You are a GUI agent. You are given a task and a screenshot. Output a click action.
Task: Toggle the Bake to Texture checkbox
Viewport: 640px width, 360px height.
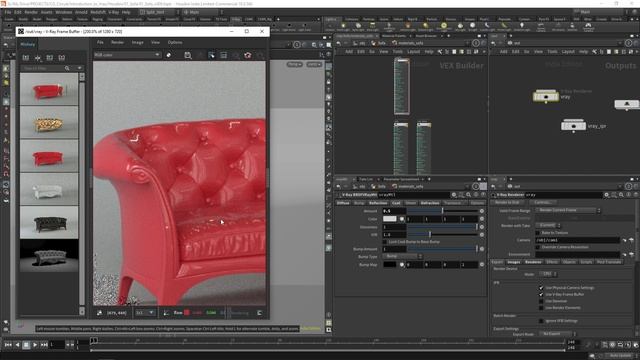(538, 233)
